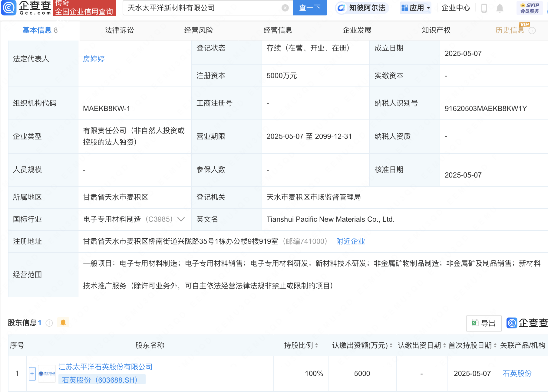Click the 查一下 search button
Screen dimensions: 548x392
point(310,8)
